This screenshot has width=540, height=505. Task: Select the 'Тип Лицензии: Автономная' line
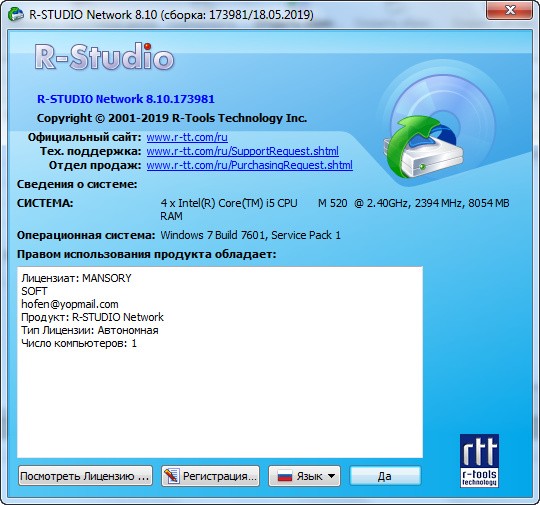point(90,330)
